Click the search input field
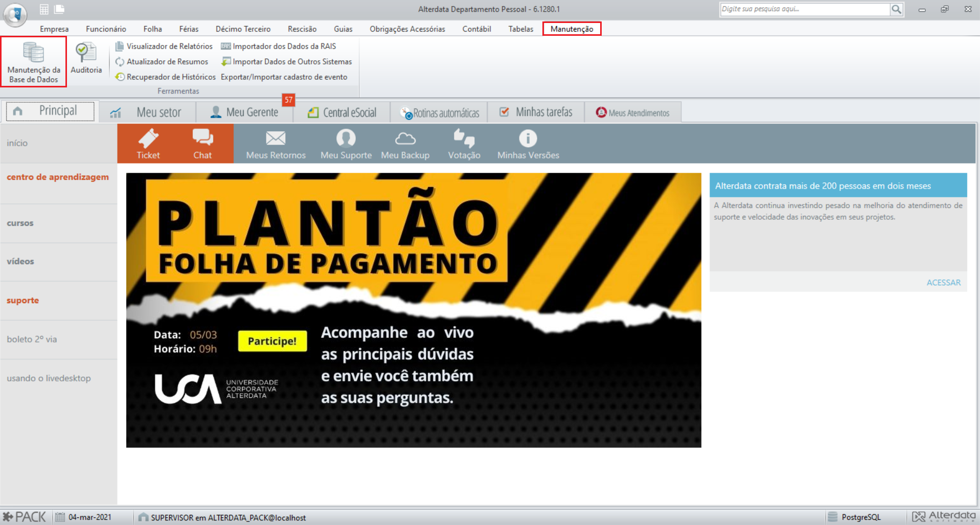Image resolution: width=980 pixels, height=525 pixels. tap(805, 9)
